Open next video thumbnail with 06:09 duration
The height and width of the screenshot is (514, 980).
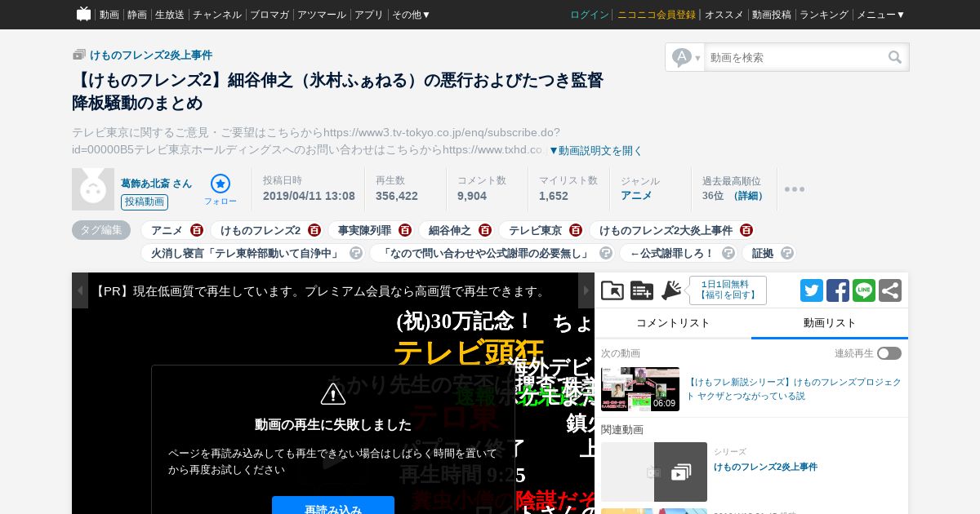[640, 389]
